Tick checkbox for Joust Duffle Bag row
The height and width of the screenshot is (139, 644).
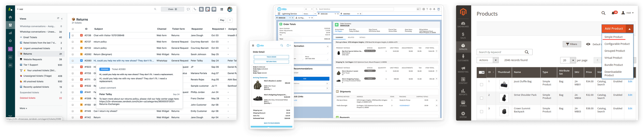click(481, 84)
